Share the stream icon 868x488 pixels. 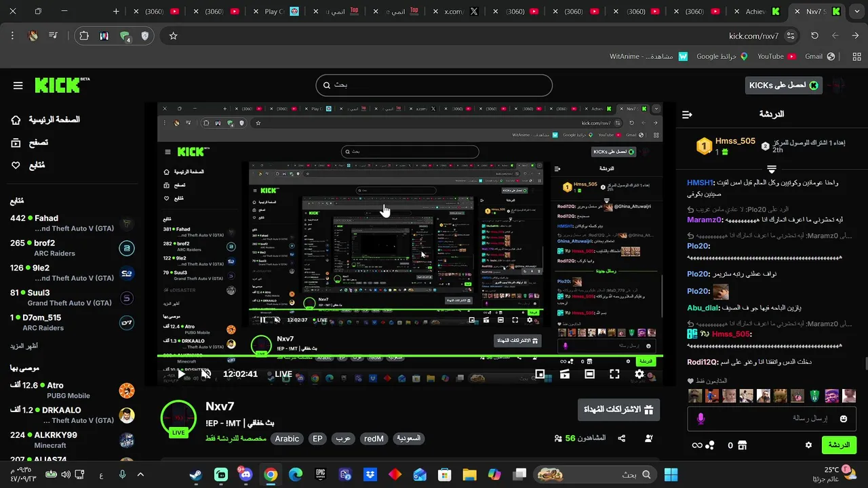[x=622, y=439]
